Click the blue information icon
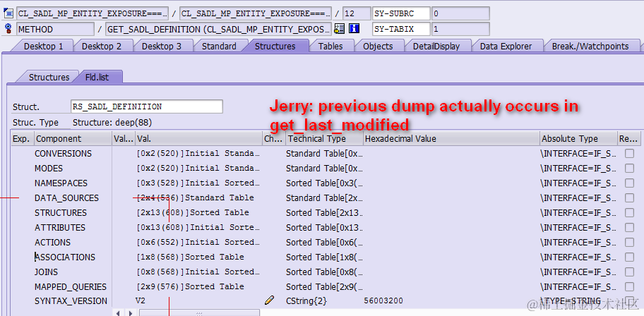The height and width of the screenshot is (316, 644). click(x=354, y=29)
